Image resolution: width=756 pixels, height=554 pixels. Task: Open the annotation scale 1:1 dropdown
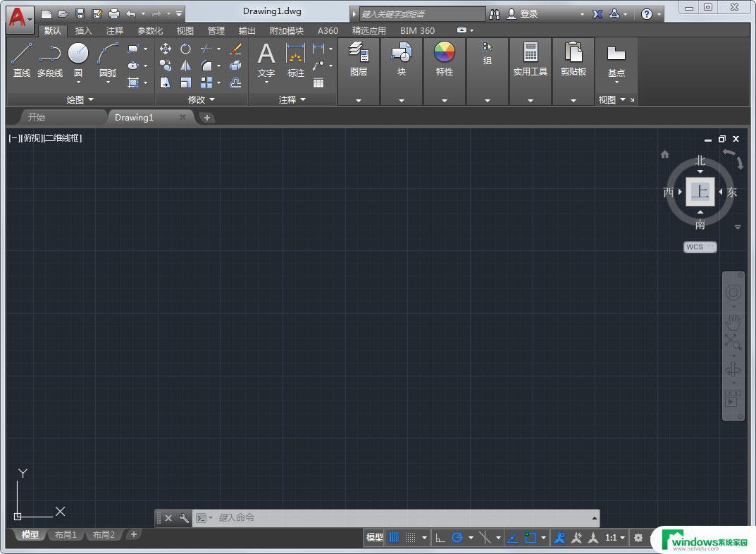point(615,537)
